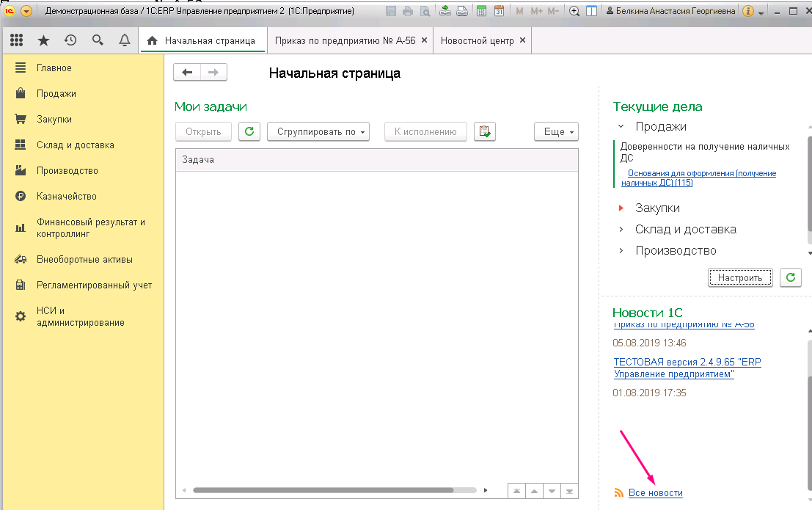
Task: Switch to Новостной центр tab
Action: [x=477, y=40]
